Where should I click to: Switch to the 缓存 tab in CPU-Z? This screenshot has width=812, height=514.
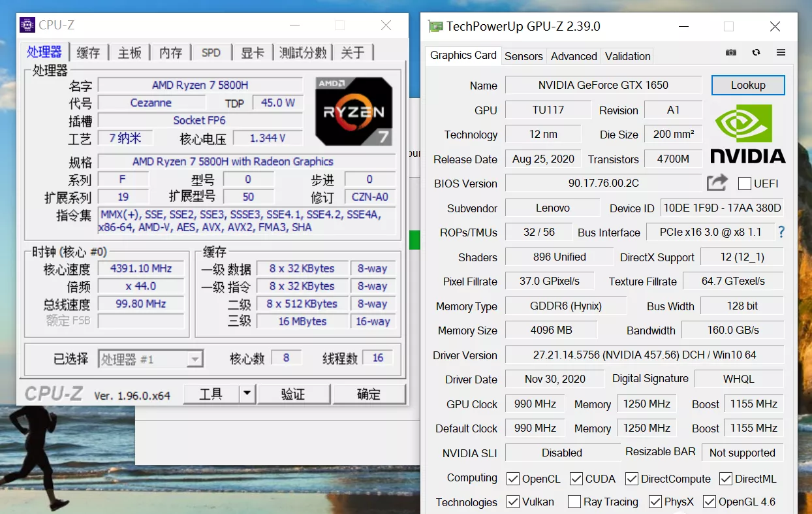88,53
